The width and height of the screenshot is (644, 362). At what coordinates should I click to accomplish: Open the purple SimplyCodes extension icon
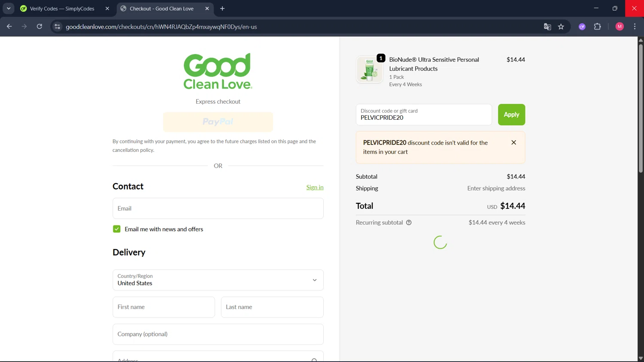[582, 27]
